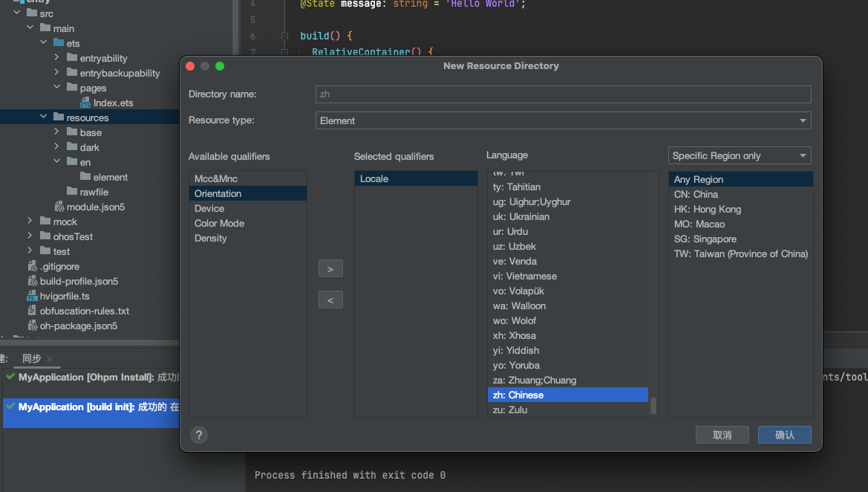The image size is (868, 492).
Task: Select Color Mode qualifier
Action: point(248,223)
